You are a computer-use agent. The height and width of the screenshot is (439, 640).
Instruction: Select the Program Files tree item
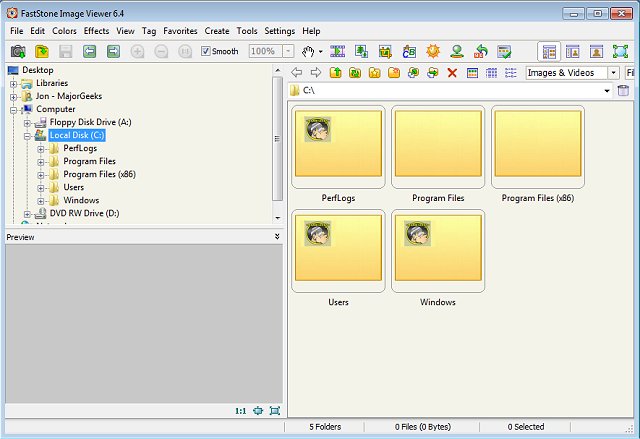click(x=89, y=161)
